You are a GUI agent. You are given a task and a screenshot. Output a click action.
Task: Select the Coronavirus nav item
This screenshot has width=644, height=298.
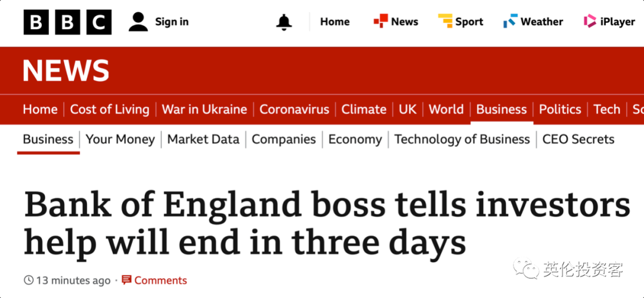[x=295, y=109]
